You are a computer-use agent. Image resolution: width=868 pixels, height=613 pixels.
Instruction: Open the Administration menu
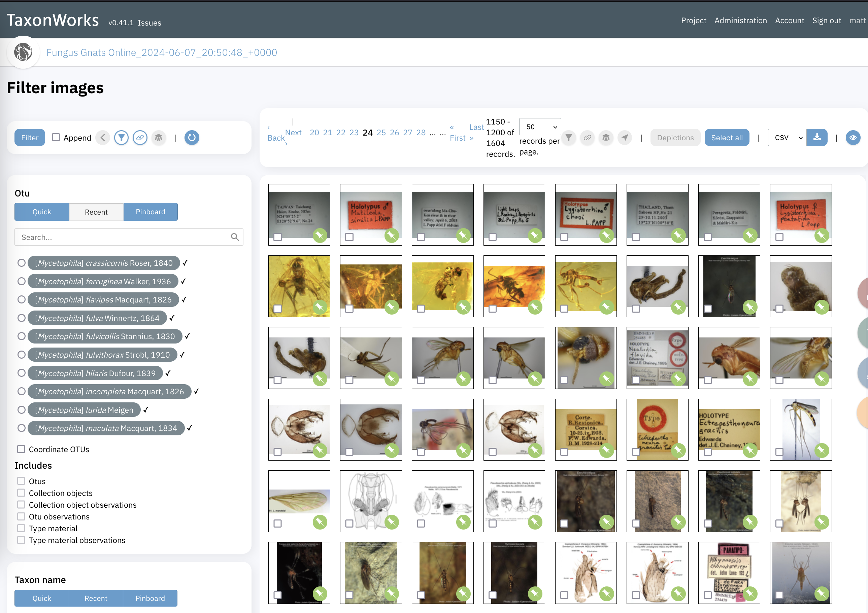[740, 21]
